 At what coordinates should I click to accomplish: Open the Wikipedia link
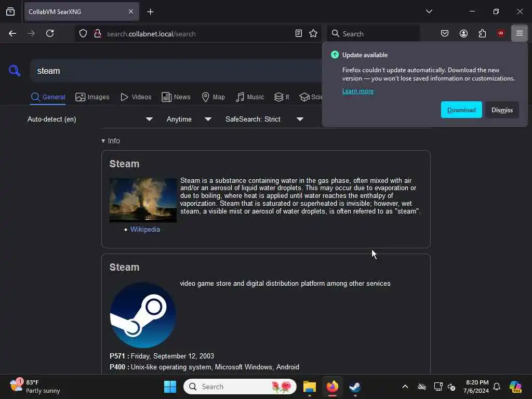coord(145,229)
